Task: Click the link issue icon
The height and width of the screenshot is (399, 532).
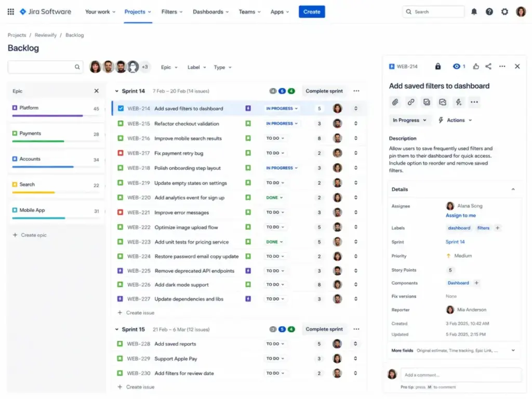Action: [411, 102]
